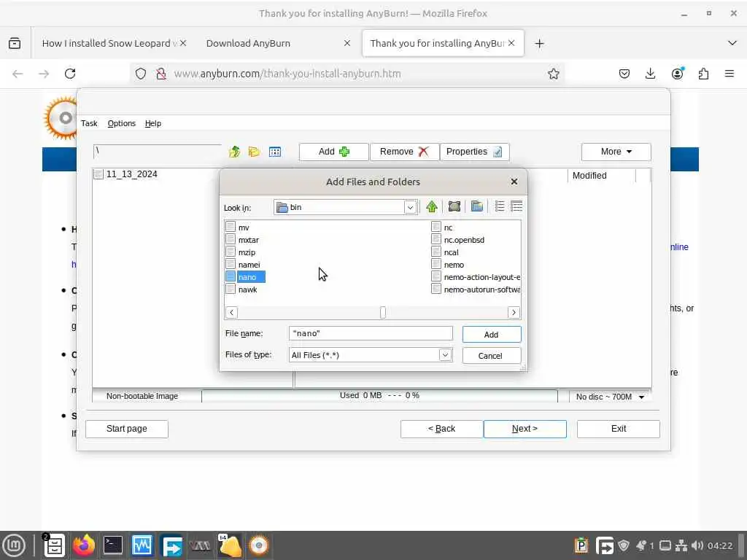Click the horizontal scrollbar thumb in file list

click(x=382, y=312)
